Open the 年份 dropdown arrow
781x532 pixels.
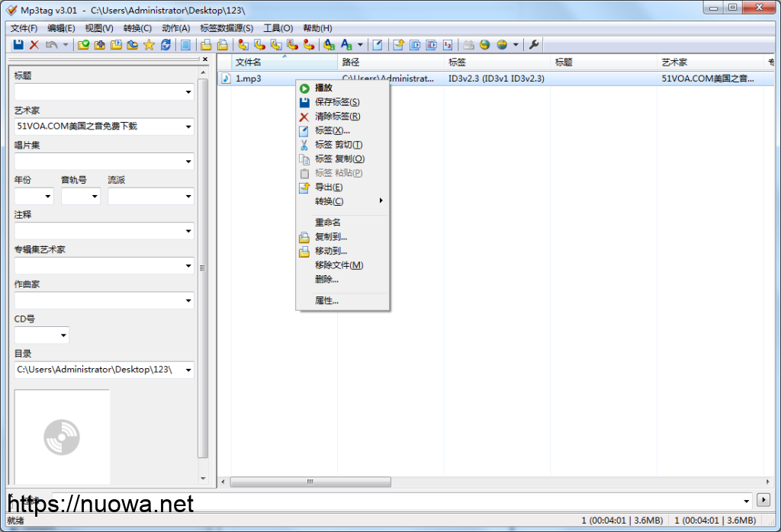48,197
